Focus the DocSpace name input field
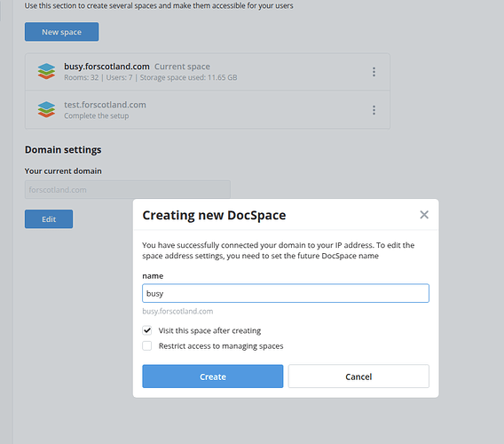Screen dimensions: 504x444 286,293
